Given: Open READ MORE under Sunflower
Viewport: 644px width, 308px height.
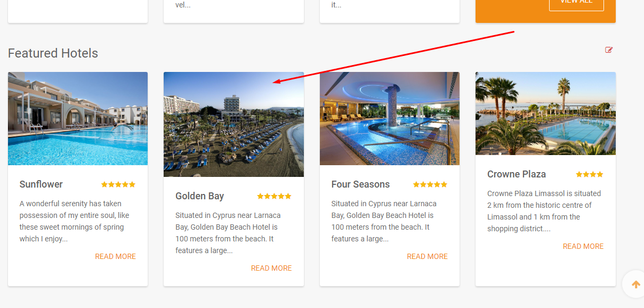Looking at the screenshot, I should 115,256.
